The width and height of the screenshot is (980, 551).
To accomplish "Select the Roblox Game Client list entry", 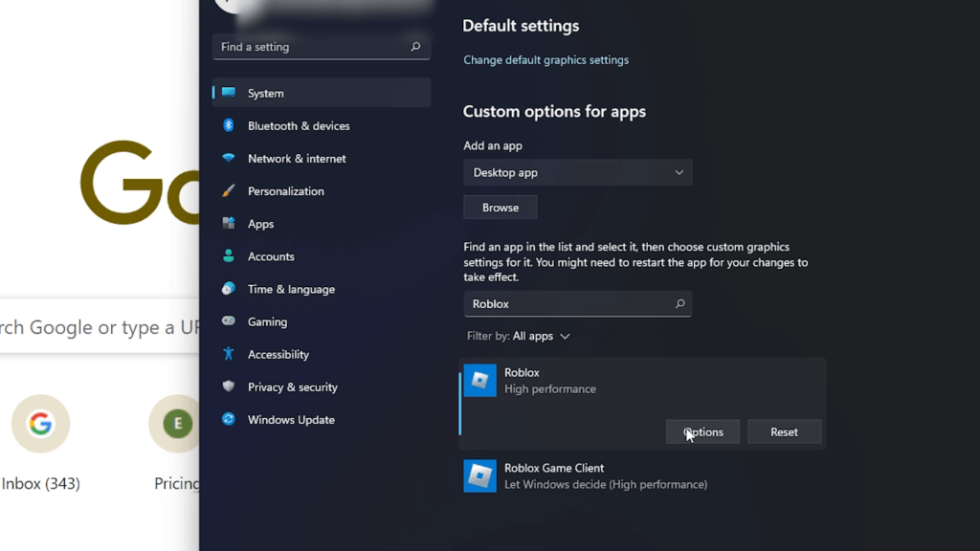I will [x=642, y=476].
